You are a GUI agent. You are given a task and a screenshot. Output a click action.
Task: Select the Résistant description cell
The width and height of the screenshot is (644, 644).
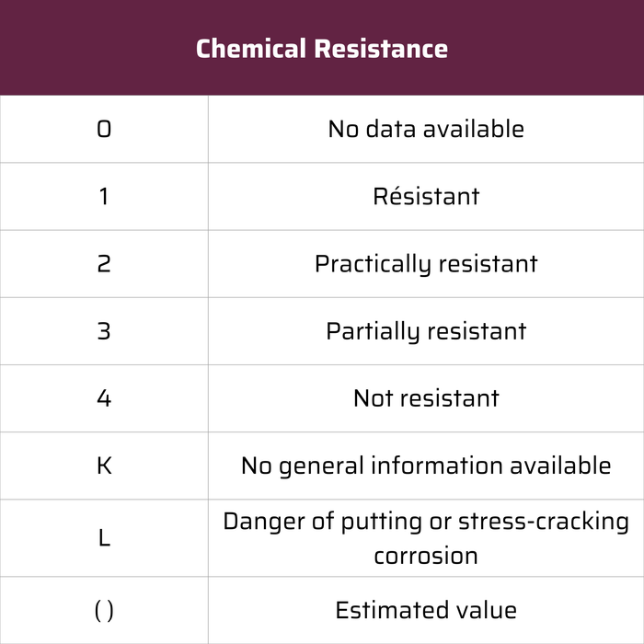426,197
